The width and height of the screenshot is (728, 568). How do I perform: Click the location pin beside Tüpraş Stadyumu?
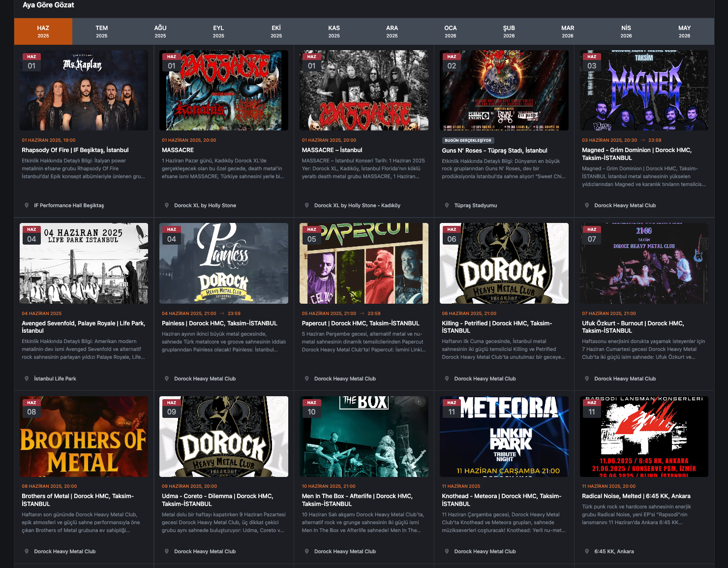(x=447, y=205)
